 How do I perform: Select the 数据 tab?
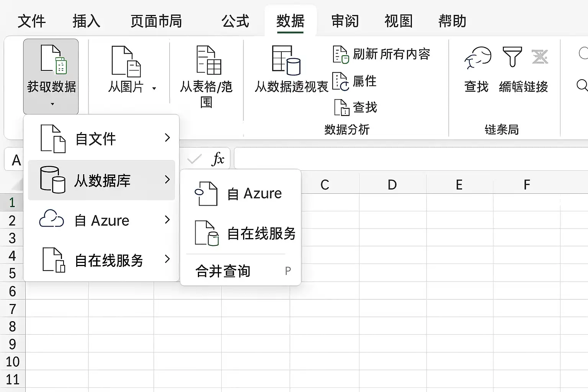[x=291, y=21]
